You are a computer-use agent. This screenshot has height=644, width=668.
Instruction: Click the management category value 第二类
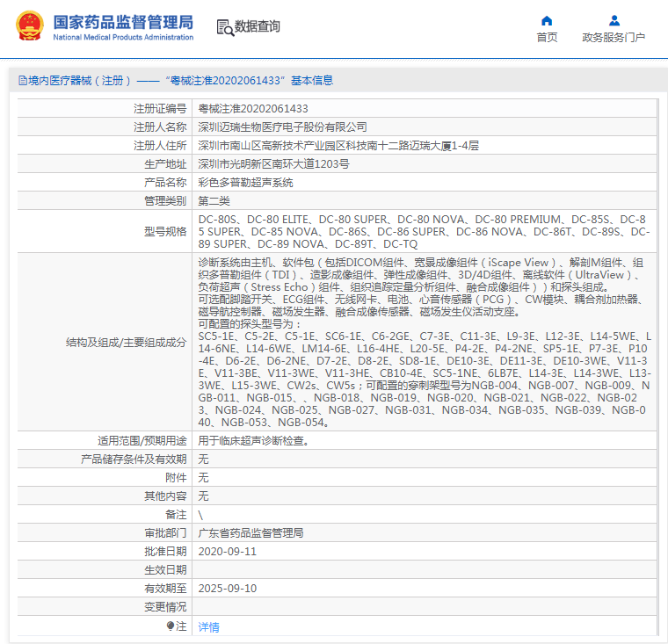[214, 201]
